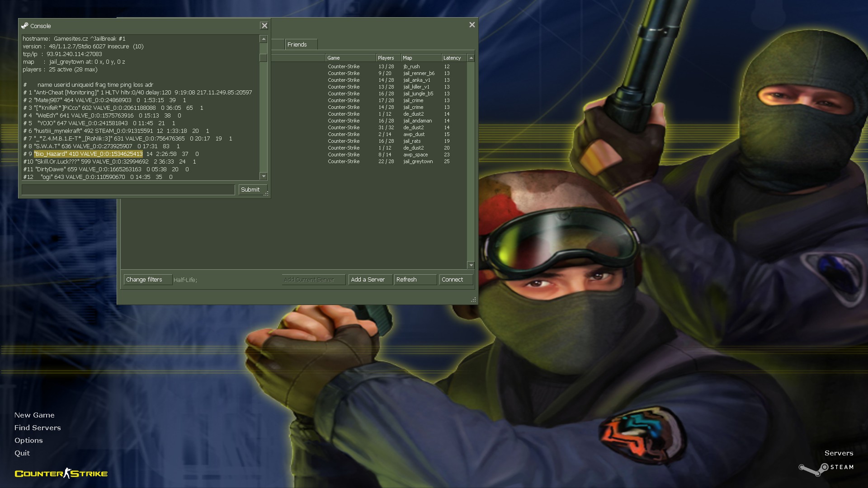The height and width of the screenshot is (488, 868).
Task: Click the hostname line in console
Action: 74,39
